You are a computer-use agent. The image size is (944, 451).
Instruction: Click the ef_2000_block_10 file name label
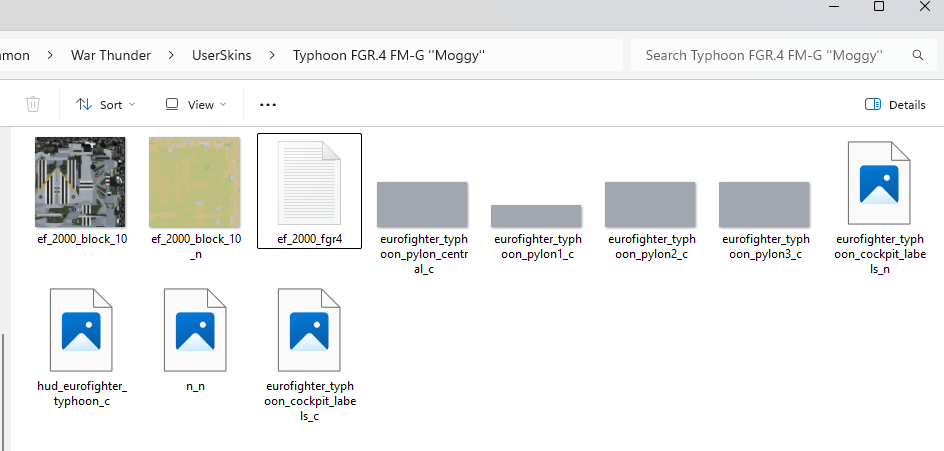(82, 239)
